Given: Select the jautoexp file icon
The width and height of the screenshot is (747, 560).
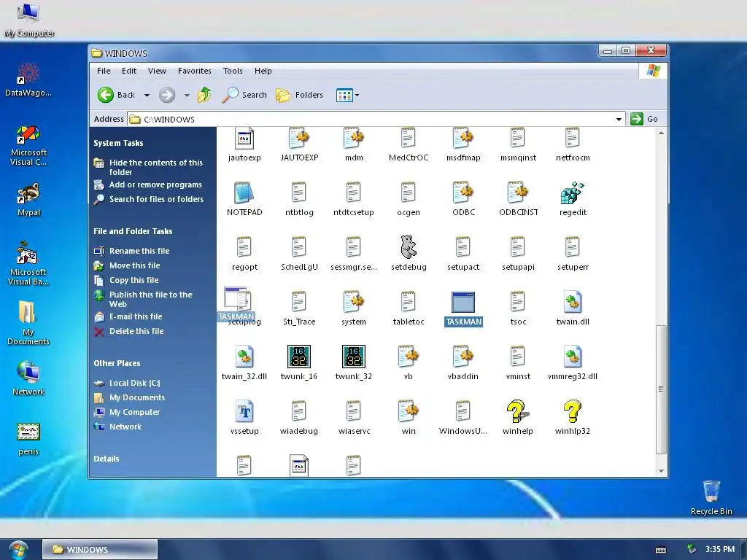Looking at the screenshot, I should click(x=244, y=139).
